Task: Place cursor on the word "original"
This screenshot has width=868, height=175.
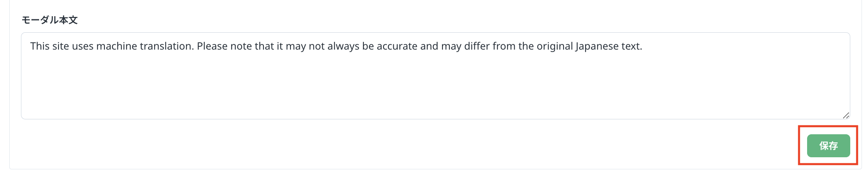Action: click(x=555, y=46)
